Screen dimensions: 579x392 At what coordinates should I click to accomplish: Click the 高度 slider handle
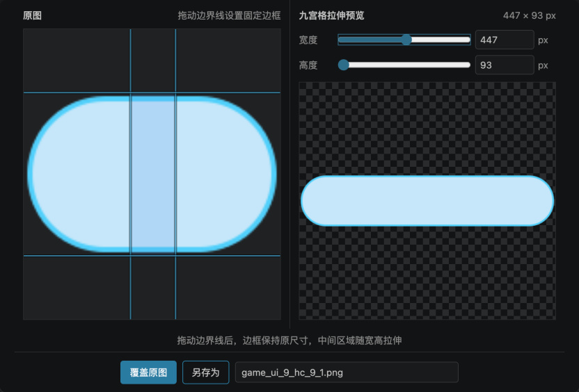tap(343, 65)
